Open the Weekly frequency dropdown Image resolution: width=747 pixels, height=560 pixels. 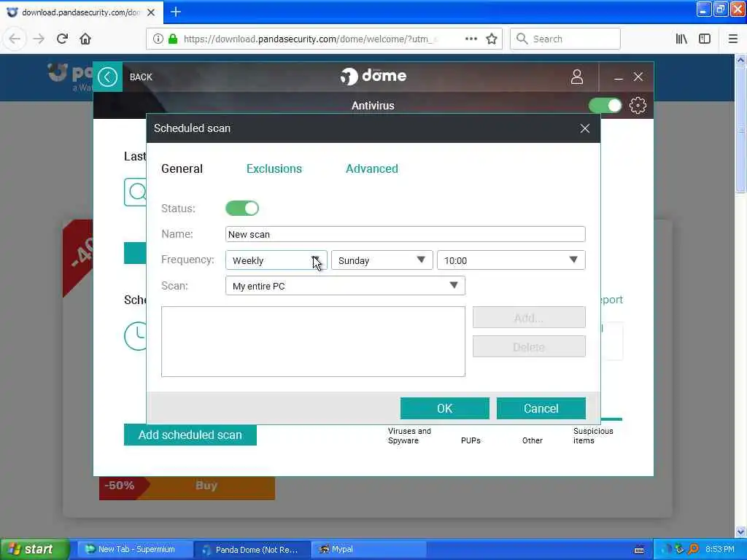click(276, 260)
